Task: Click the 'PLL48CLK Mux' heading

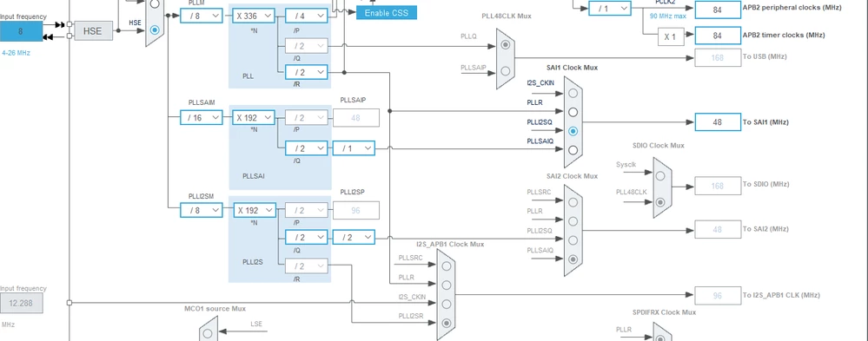Action: pos(507,16)
